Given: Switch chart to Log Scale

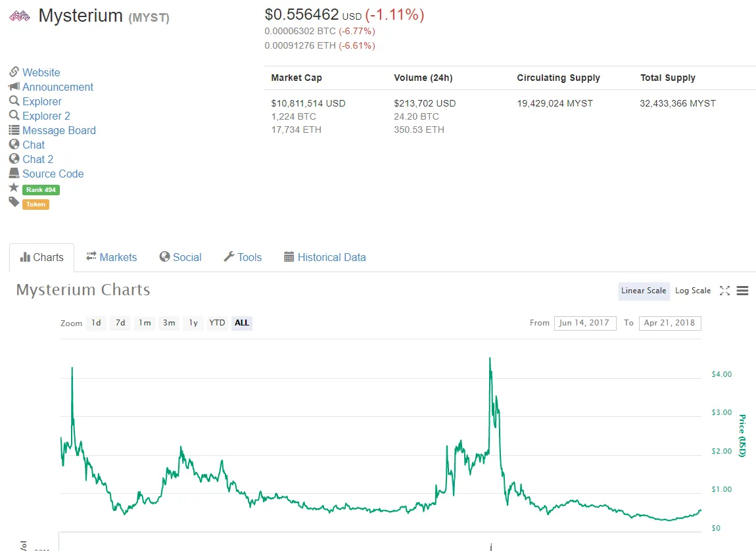Looking at the screenshot, I should tap(693, 291).
